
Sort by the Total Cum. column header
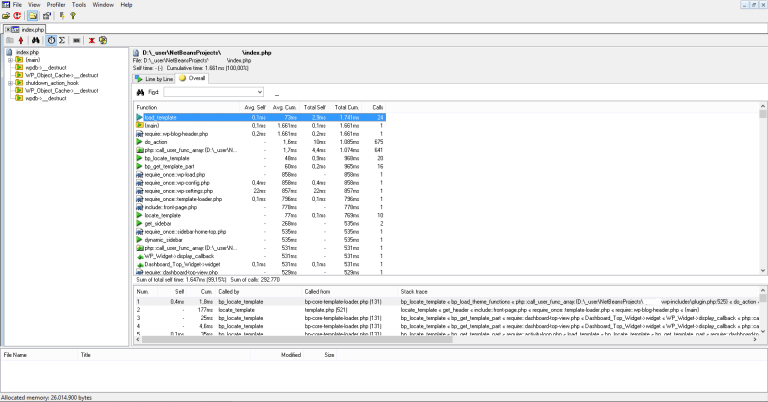pyautogui.click(x=346, y=107)
